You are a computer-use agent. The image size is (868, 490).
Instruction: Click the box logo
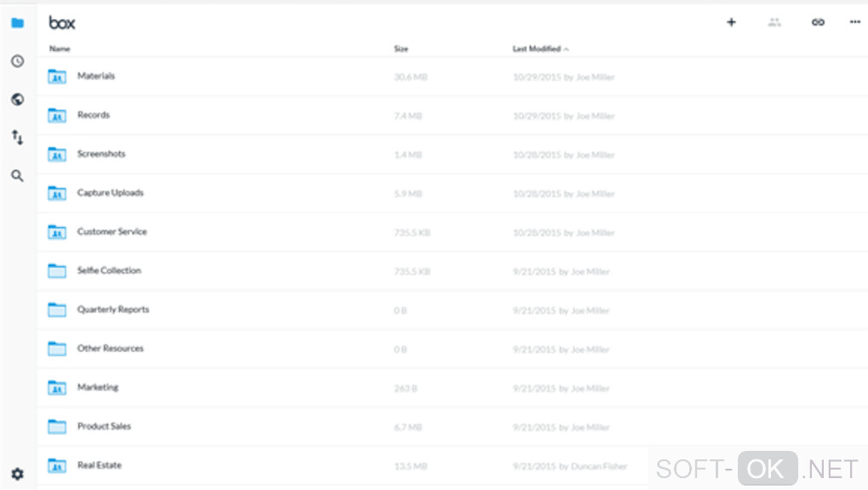click(62, 23)
